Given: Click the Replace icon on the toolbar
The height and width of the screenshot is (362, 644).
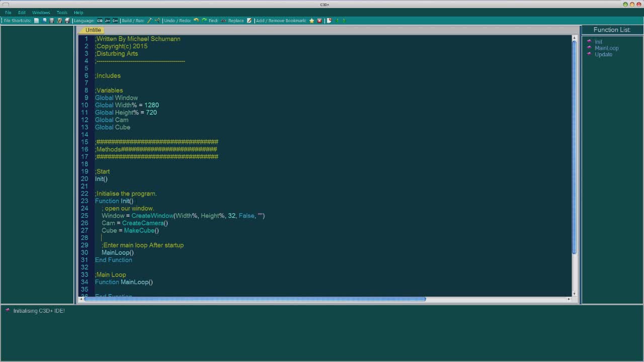Looking at the screenshot, I should pos(249,21).
